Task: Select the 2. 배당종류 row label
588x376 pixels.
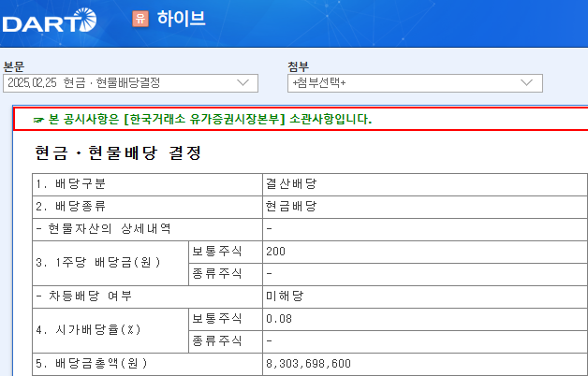Action: click(71, 206)
